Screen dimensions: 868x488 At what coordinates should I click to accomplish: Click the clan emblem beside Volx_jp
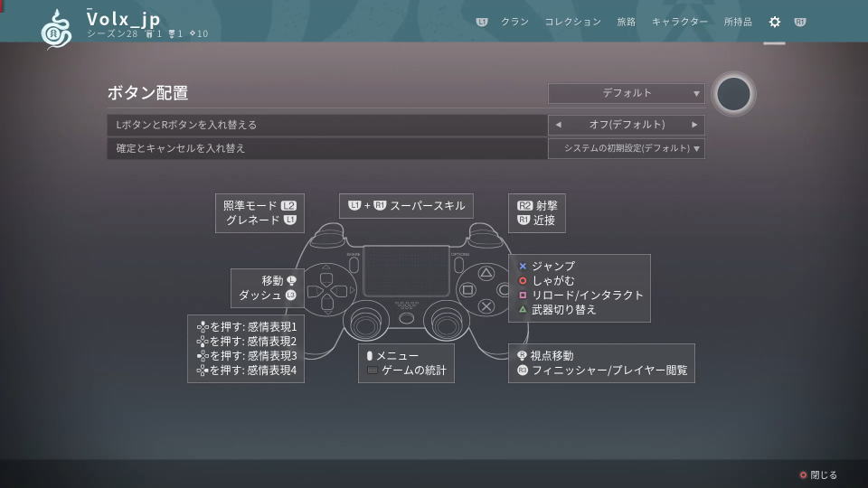[56, 29]
